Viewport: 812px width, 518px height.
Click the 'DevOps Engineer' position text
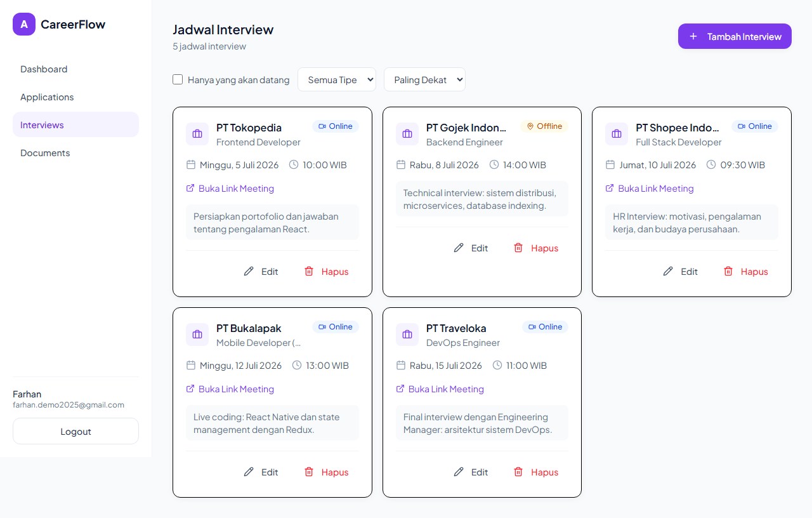463,343
